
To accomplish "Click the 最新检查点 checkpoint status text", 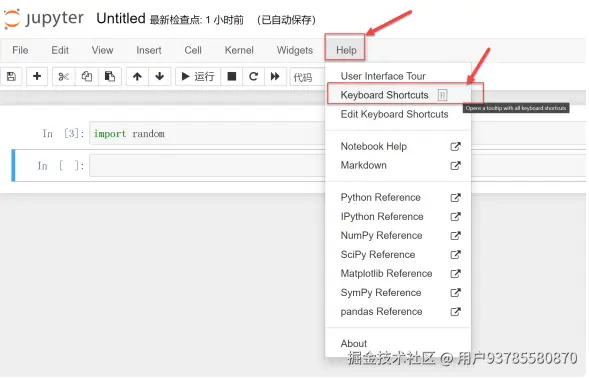I will 196,20.
